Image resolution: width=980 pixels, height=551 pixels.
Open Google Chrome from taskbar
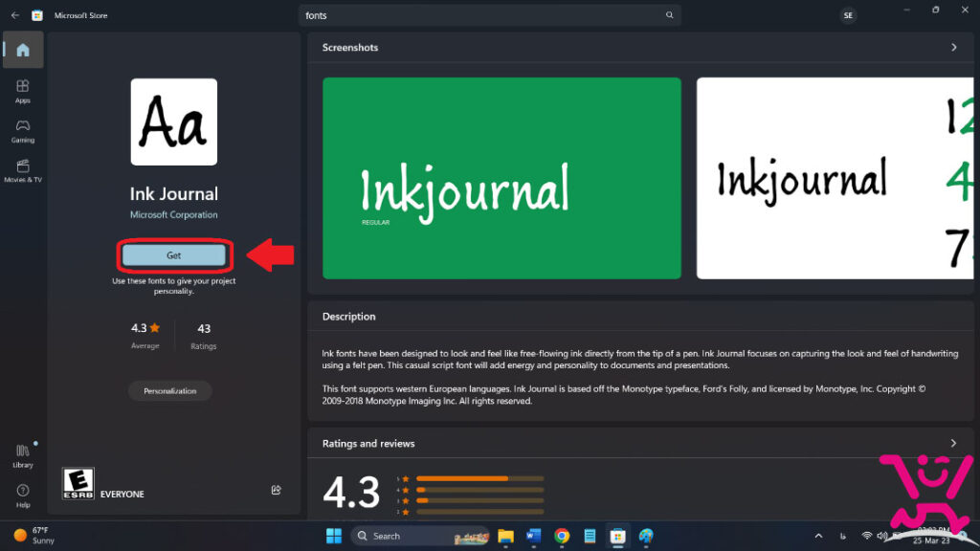tap(562, 536)
